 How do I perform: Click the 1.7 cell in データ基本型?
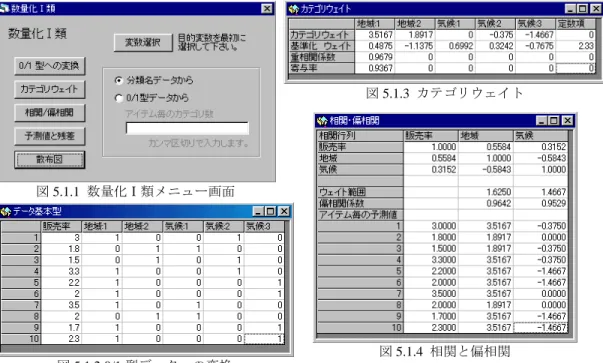point(61,328)
